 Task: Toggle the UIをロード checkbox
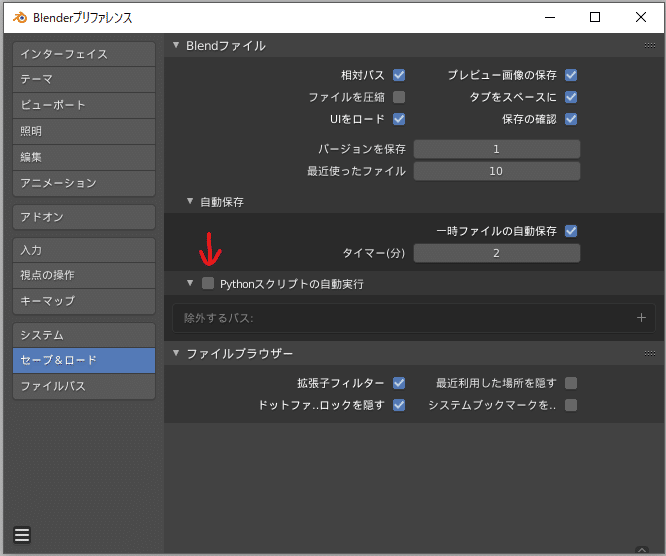tap(399, 119)
